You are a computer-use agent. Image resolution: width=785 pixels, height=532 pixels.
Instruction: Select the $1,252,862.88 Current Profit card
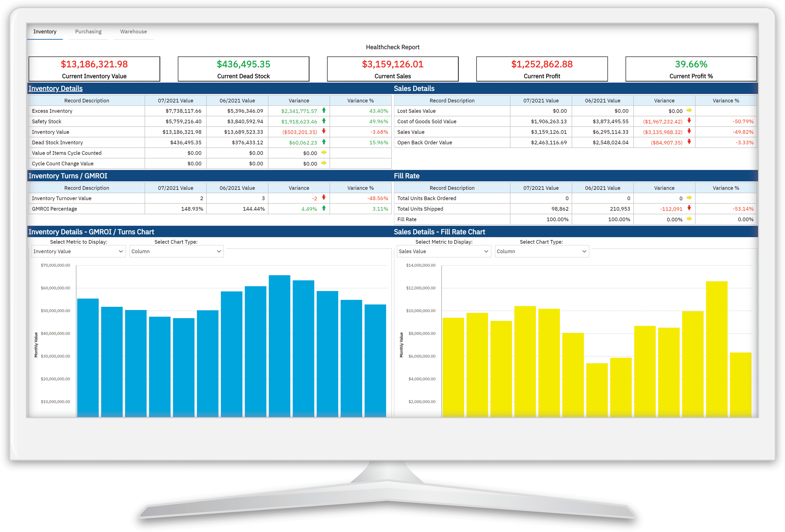pos(542,69)
